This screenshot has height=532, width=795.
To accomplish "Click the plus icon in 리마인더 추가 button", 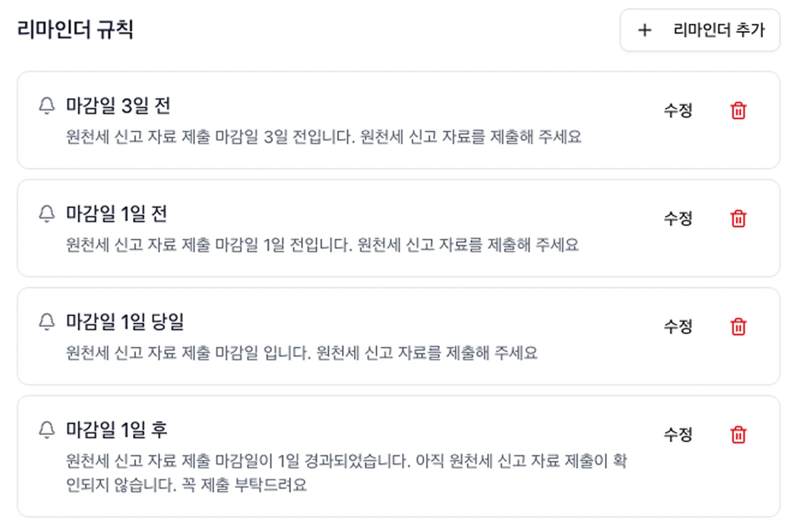I will click(645, 30).
